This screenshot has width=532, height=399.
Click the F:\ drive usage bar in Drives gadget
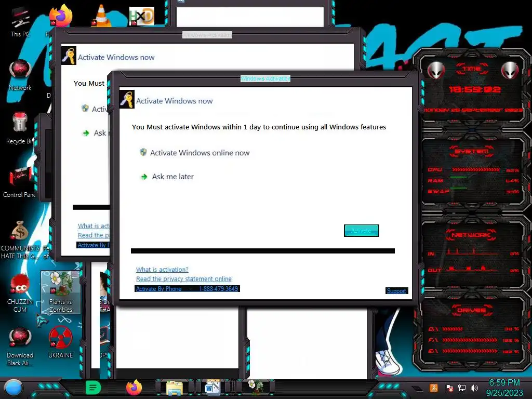click(470, 340)
